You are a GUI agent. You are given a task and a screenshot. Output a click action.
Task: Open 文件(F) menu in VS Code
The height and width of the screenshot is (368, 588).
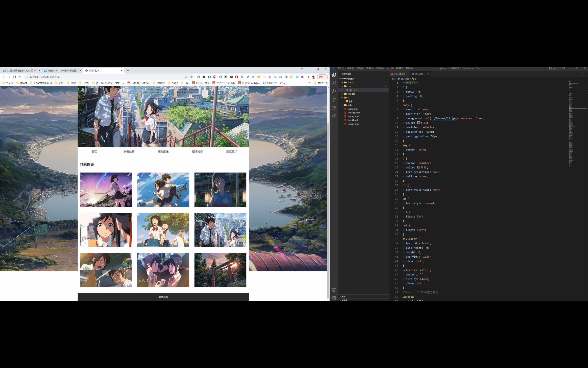click(x=341, y=68)
